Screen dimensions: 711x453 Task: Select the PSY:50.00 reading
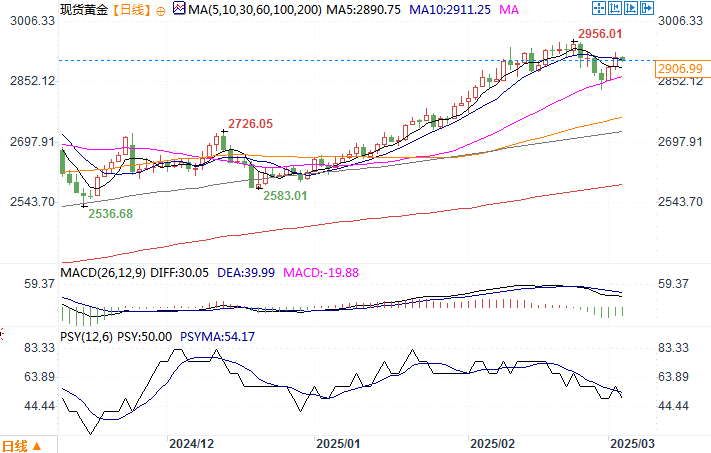145,337
